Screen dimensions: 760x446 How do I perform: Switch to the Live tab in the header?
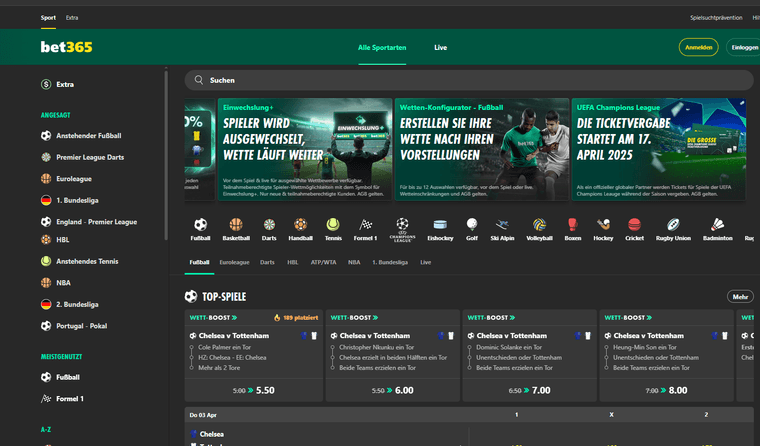(441, 48)
